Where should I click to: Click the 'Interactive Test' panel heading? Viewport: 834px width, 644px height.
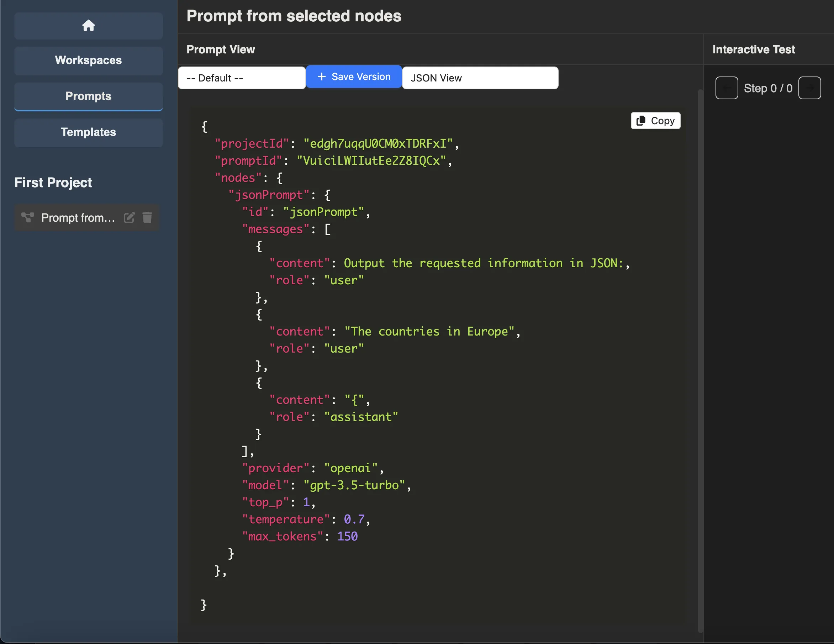(x=754, y=49)
